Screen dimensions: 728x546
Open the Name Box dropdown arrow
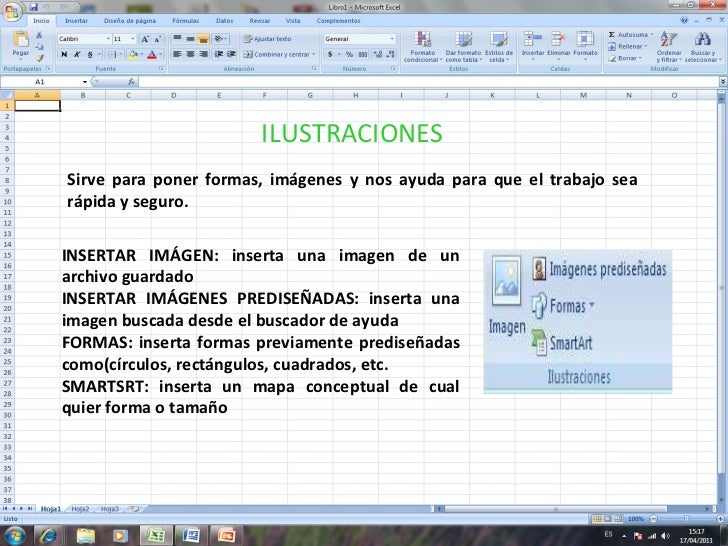click(x=85, y=82)
